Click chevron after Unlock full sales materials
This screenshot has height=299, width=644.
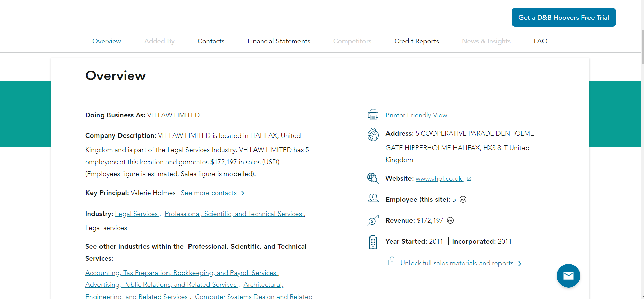(520, 264)
